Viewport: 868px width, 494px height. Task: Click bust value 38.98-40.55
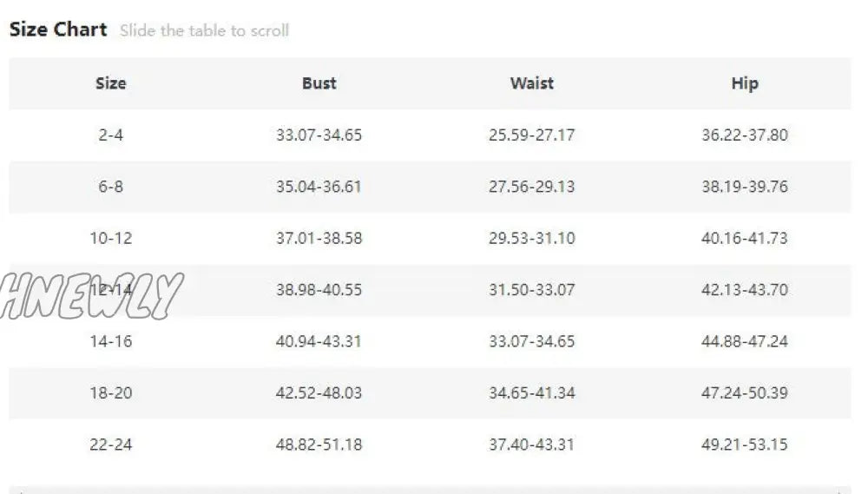[x=319, y=290]
